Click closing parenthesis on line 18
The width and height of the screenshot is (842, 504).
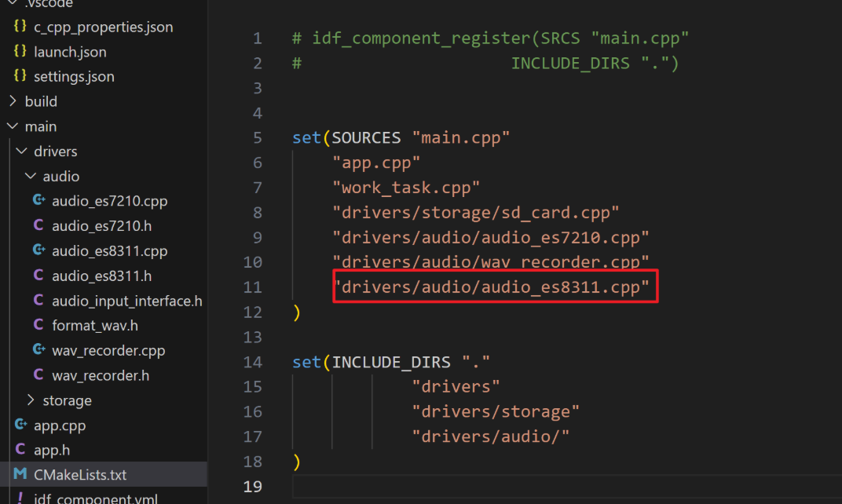pos(296,462)
